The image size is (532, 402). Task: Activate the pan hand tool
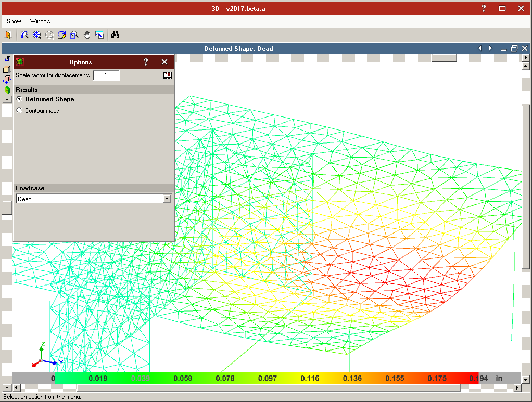click(87, 34)
